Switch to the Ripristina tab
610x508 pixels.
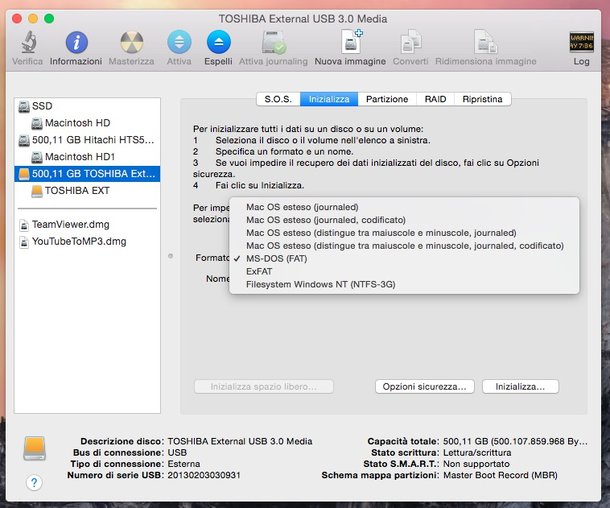point(482,99)
